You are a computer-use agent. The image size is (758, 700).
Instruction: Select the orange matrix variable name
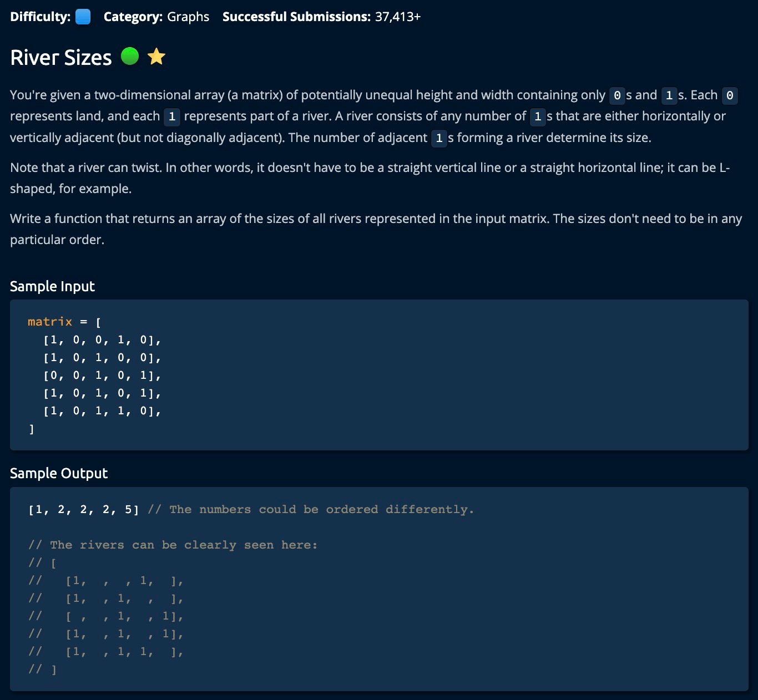click(50, 322)
